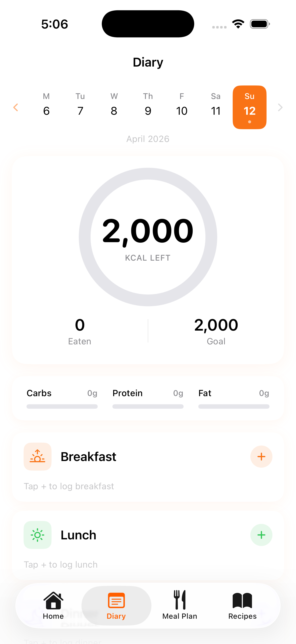296x644 pixels.
Task: Go to next week with right chevron
Action: (x=280, y=108)
